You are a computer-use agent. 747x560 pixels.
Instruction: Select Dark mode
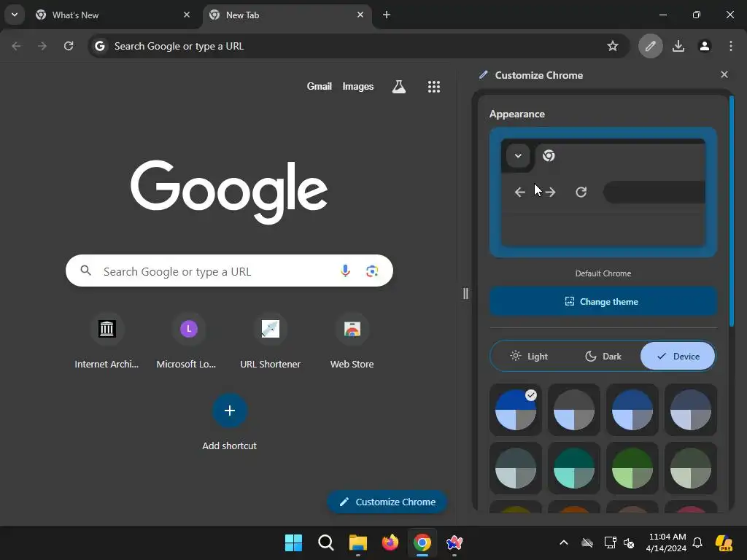coord(603,356)
